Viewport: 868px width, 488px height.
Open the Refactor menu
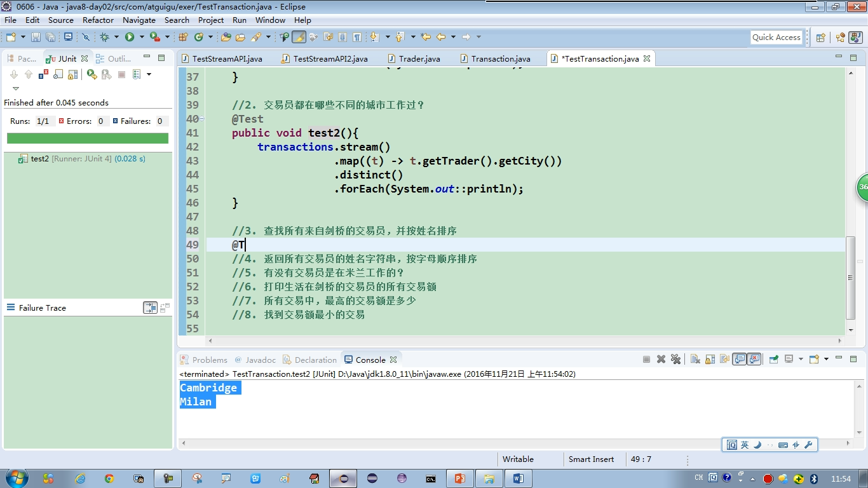[98, 20]
